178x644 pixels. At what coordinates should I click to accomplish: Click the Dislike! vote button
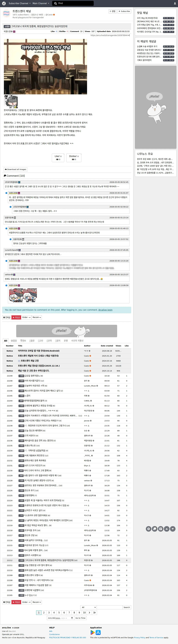(74, 158)
